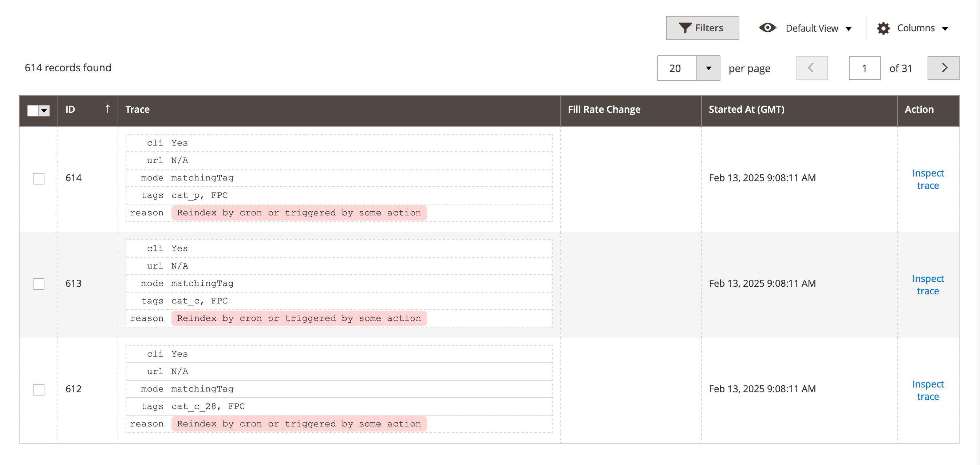This screenshot has height=465, width=980.
Task: Toggle the checkbox for record 613
Action: pyautogui.click(x=39, y=284)
